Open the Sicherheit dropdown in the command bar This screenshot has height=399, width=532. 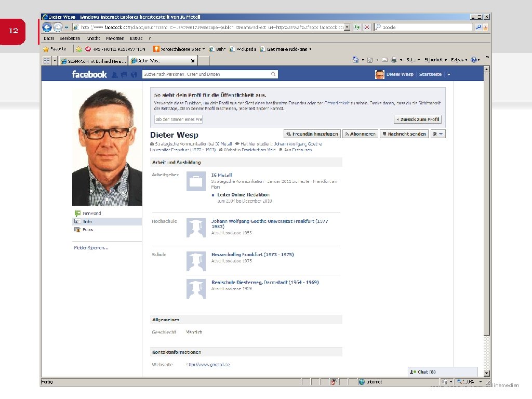[x=435, y=60]
